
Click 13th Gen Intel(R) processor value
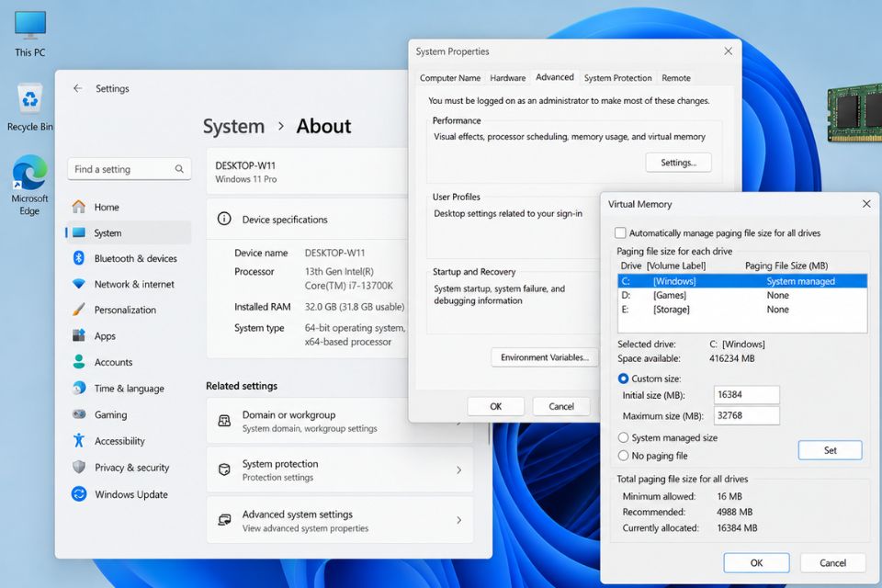(x=349, y=278)
